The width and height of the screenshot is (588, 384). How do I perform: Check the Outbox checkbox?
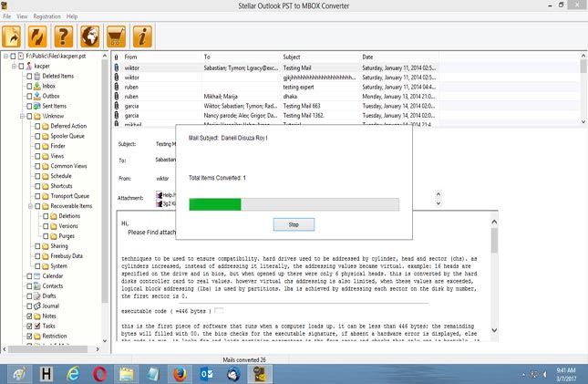click(29, 96)
